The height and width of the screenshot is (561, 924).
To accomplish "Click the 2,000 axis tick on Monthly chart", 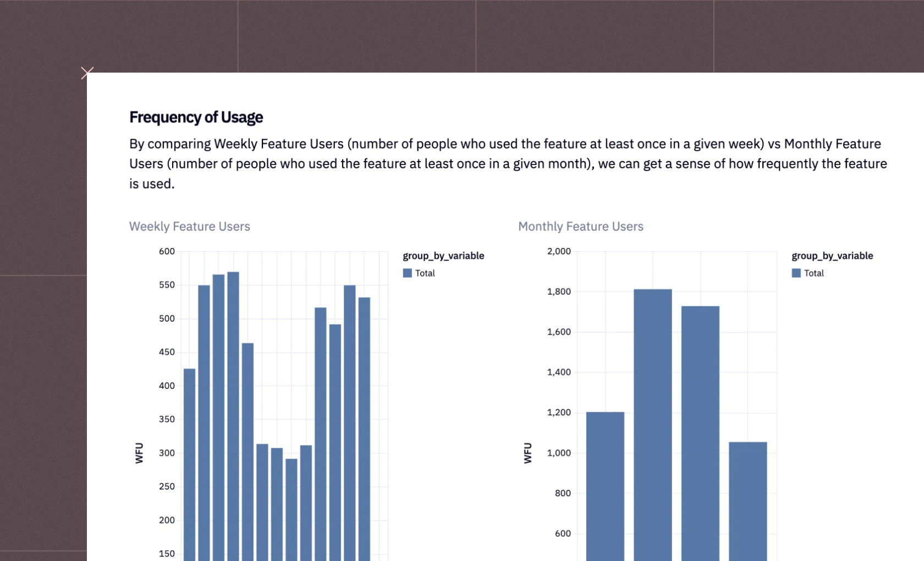I will (x=560, y=251).
